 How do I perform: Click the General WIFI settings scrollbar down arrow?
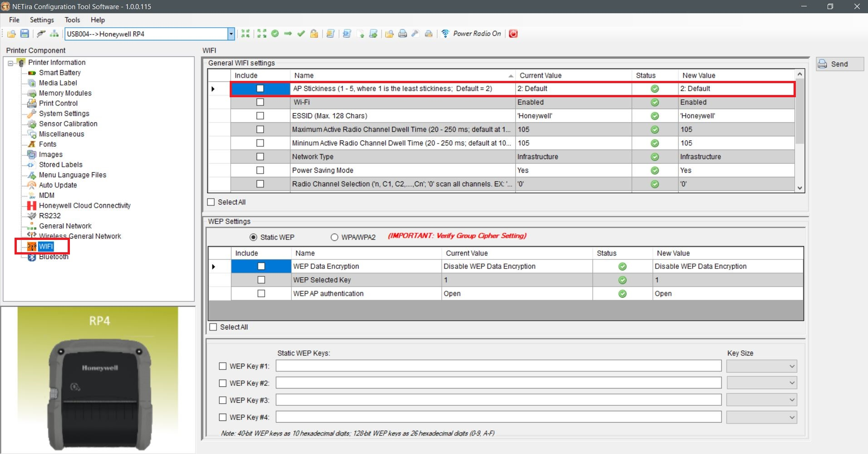click(800, 188)
